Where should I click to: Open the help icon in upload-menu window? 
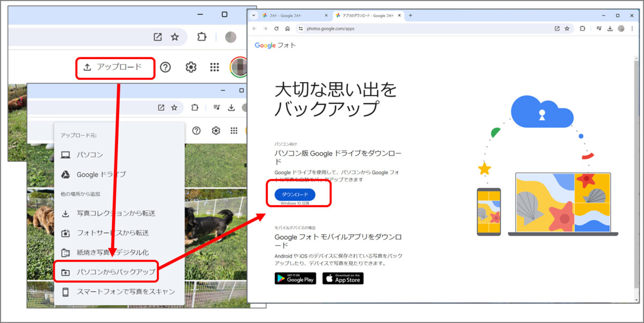196,130
